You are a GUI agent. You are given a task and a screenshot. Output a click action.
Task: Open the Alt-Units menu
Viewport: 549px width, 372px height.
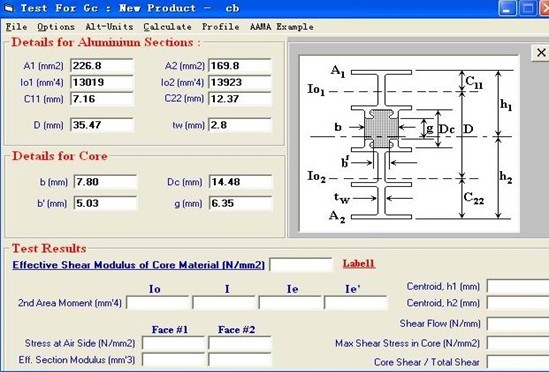pos(109,27)
